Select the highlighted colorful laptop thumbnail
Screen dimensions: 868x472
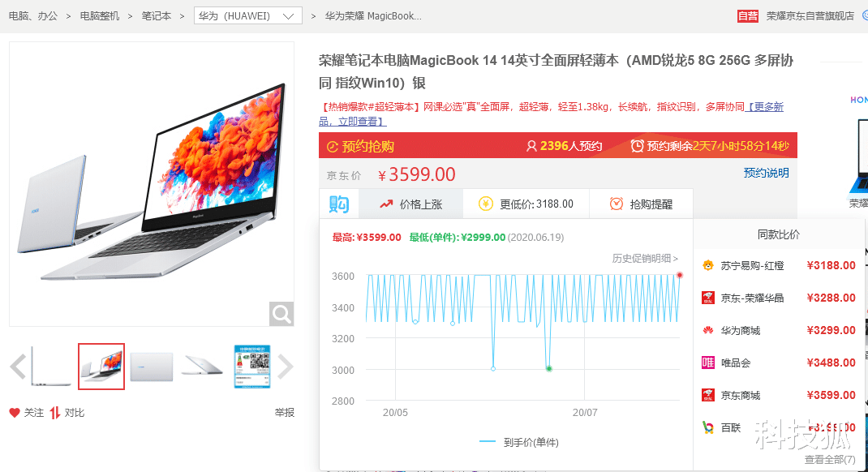[x=101, y=367]
